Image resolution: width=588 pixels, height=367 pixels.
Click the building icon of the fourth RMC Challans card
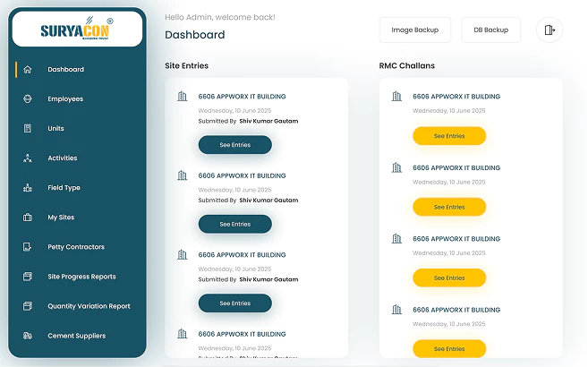click(x=396, y=310)
